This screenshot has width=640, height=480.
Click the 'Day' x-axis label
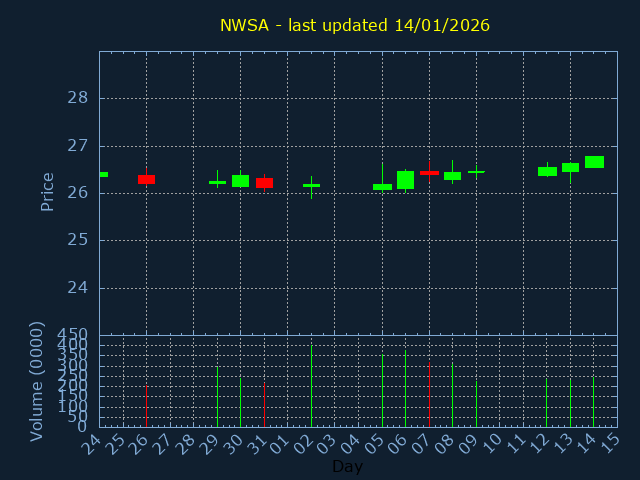[347, 466]
